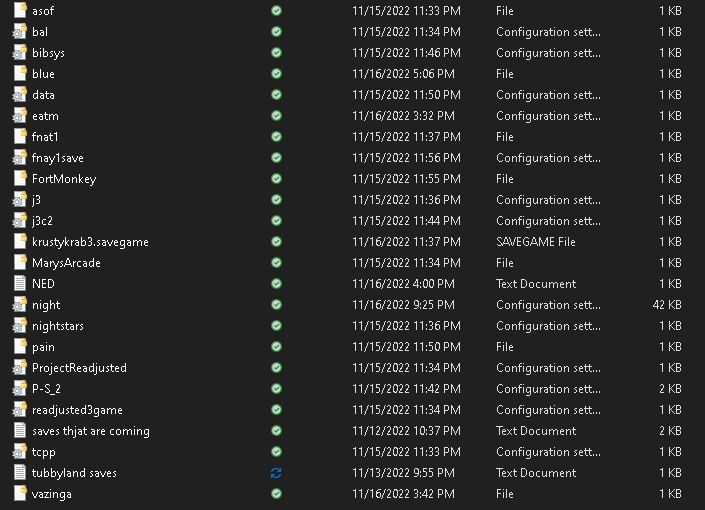Click the synced status icon beside FortMonkey
The height and width of the screenshot is (510, 705).
tap(276, 178)
